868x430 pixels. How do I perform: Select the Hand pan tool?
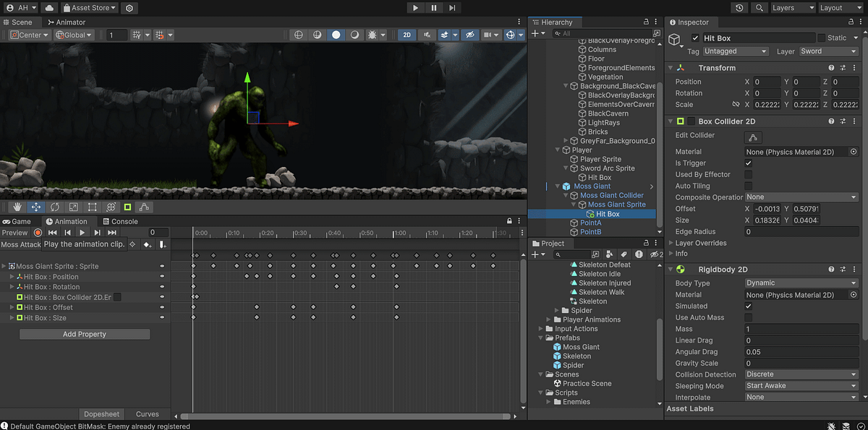17,207
